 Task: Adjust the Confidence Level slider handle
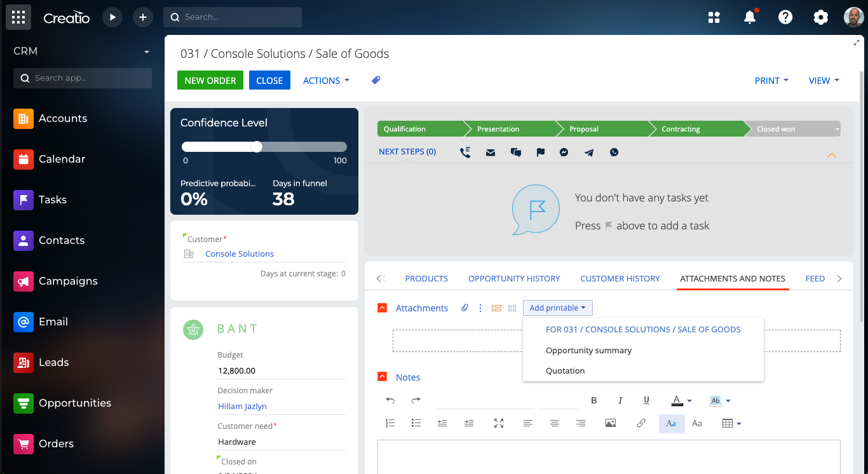(x=257, y=147)
